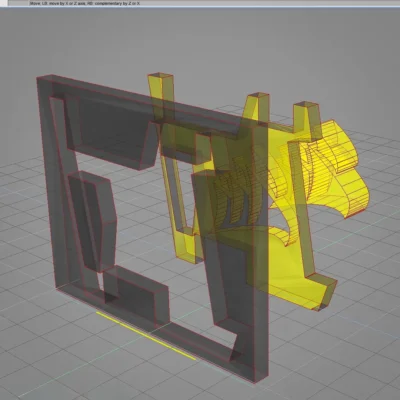Click the Move hint text in the status bar

[85, 3]
